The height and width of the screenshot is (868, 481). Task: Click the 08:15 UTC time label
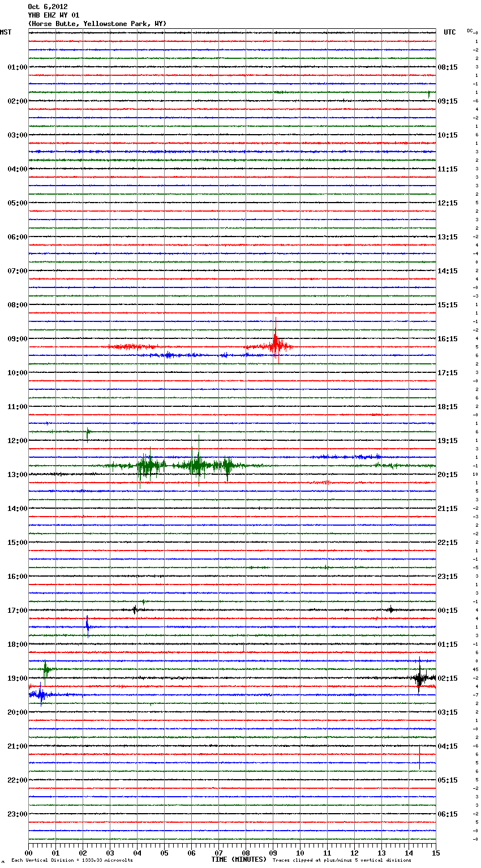coord(448,67)
